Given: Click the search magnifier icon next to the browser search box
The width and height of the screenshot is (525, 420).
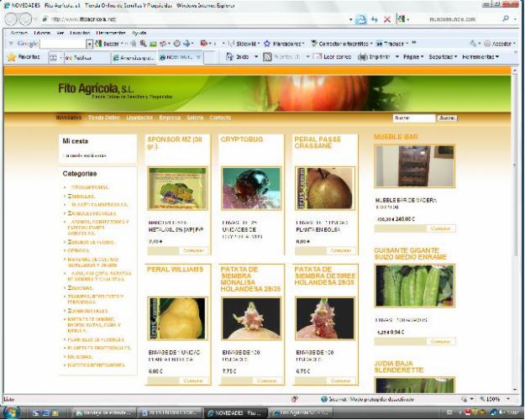Looking at the screenshot, I should (506, 19).
